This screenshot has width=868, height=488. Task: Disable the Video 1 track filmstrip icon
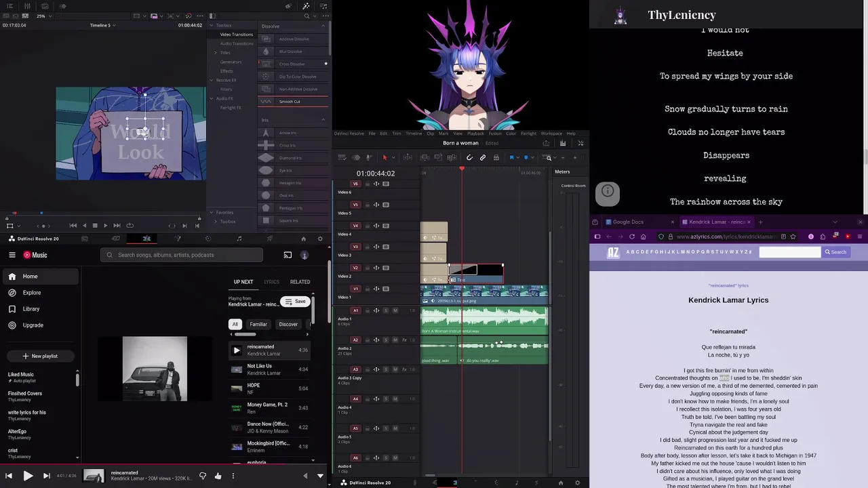pyautogui.click(x=386, y=289)
